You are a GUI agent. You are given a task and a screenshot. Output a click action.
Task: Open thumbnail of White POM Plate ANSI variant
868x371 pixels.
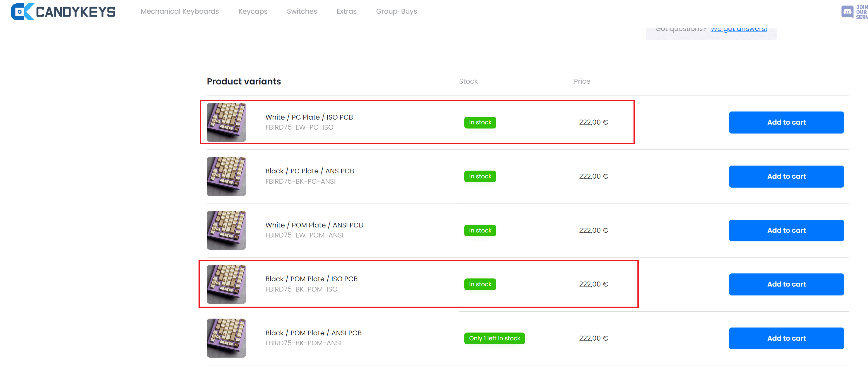(x=226, y=230)
